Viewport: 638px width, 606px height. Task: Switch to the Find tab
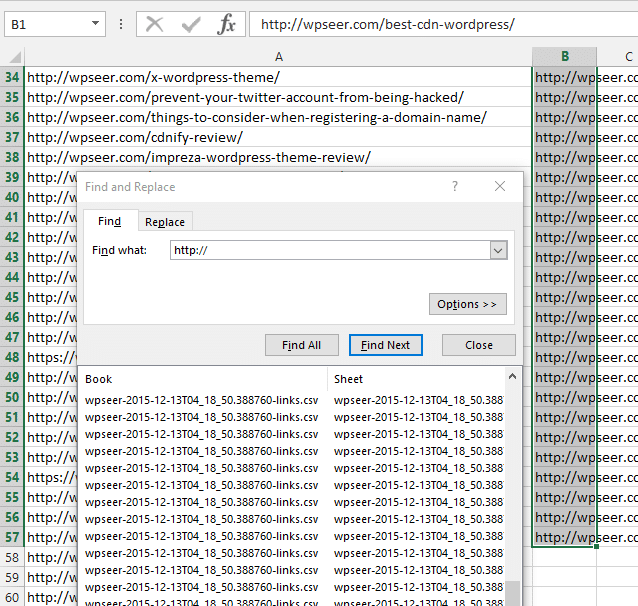(109, 221)
